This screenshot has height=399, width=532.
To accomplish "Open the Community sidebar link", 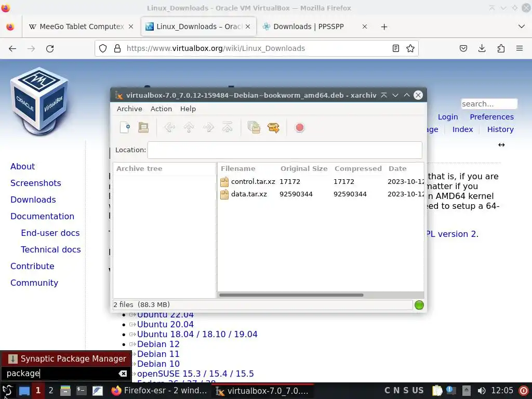I will point(34,283).
